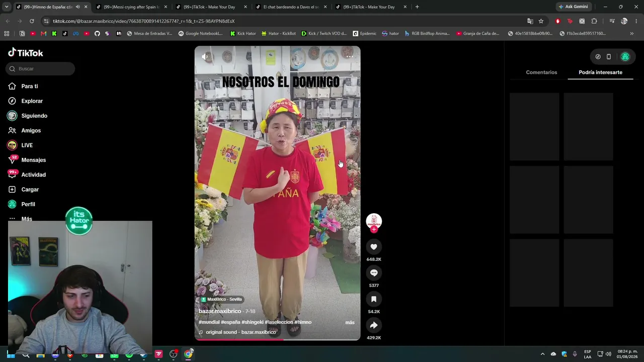Show hidden system tray icons

tap(542, 354)
